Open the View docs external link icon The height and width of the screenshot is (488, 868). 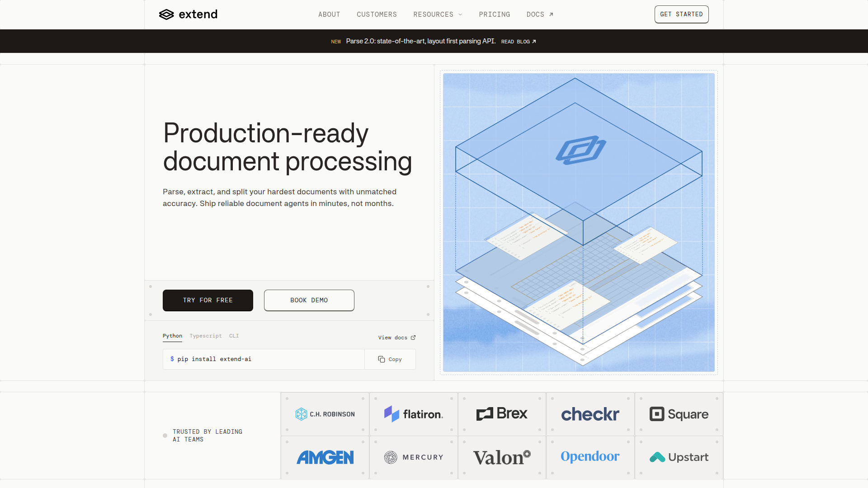click(413, 338)
